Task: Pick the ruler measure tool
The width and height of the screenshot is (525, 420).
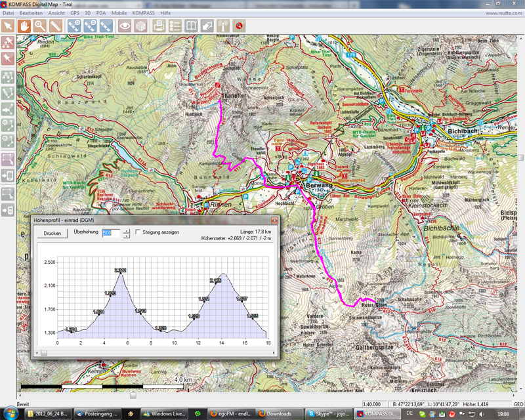Action: tap(56, 26)
